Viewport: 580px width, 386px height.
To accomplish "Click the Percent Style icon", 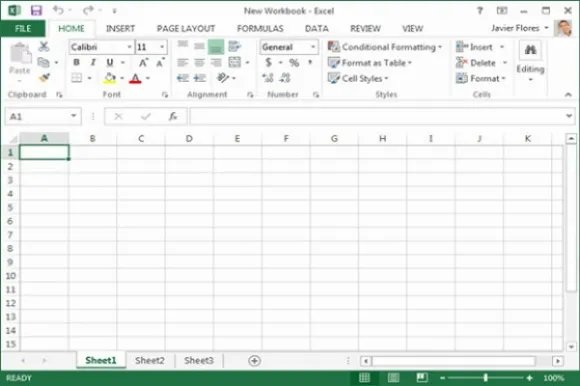I will (294, 62).
